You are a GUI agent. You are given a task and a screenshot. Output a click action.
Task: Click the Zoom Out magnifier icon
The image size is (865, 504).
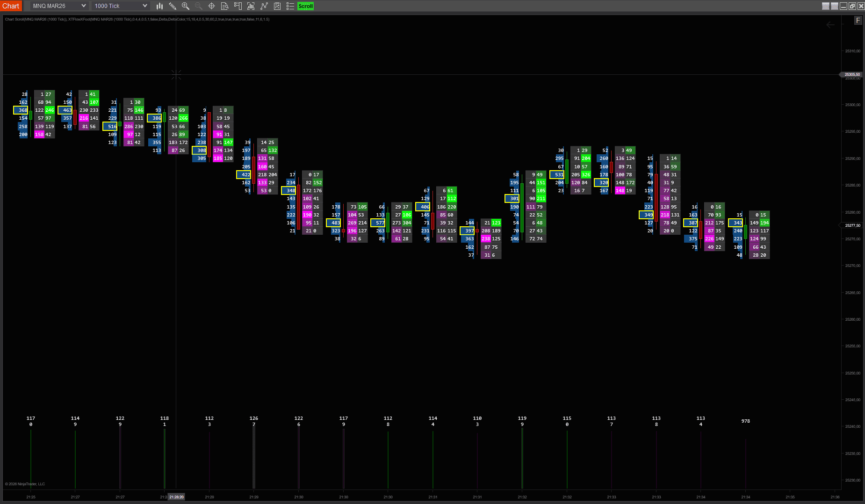pyautogui.click(x=198, y=6)
